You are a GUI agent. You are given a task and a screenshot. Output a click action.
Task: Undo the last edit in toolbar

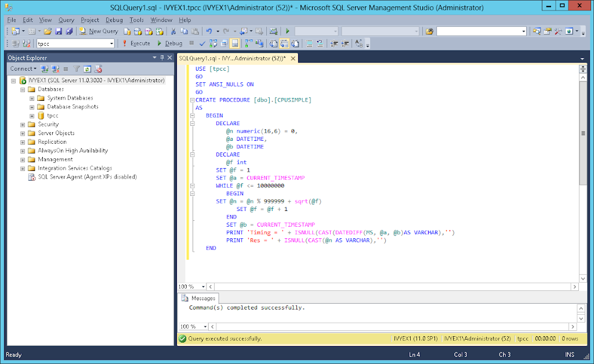(x=209, y=31)
